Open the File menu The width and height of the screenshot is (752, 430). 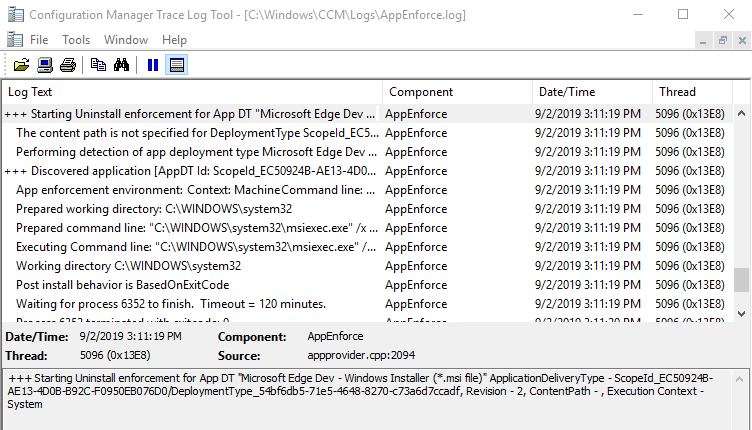pyautogui.click(x=39, y=40)
